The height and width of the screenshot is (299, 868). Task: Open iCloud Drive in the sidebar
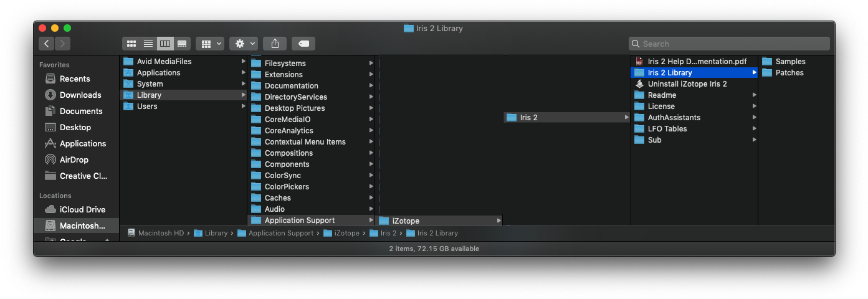(x=75, y=209)
